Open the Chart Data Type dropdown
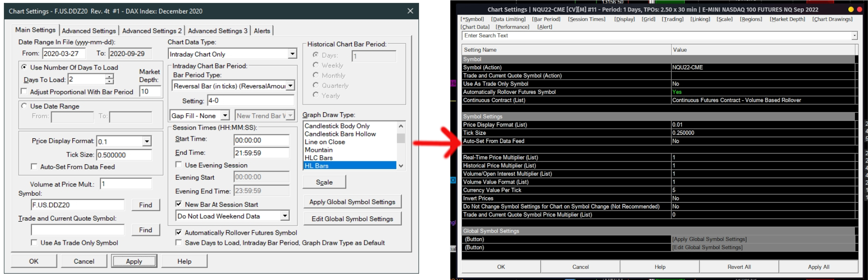This screenshot has height=280, width=868. pos(292,54)
